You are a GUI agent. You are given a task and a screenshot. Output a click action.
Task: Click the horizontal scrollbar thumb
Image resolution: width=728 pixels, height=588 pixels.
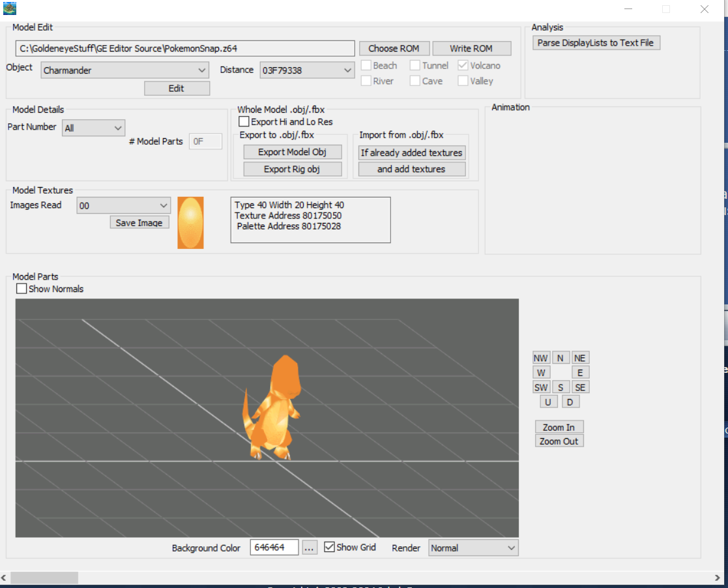tap(44, 578)
